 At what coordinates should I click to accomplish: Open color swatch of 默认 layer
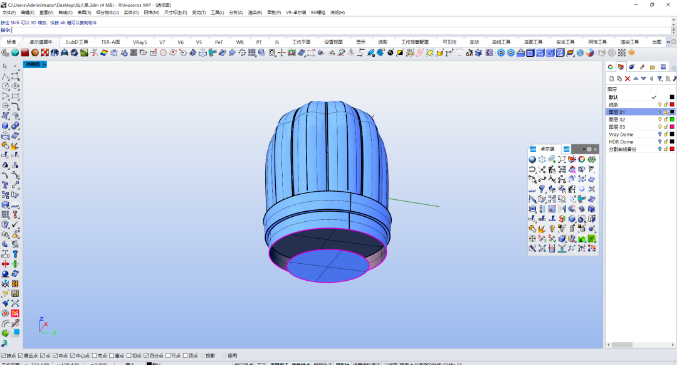[672, 97]
